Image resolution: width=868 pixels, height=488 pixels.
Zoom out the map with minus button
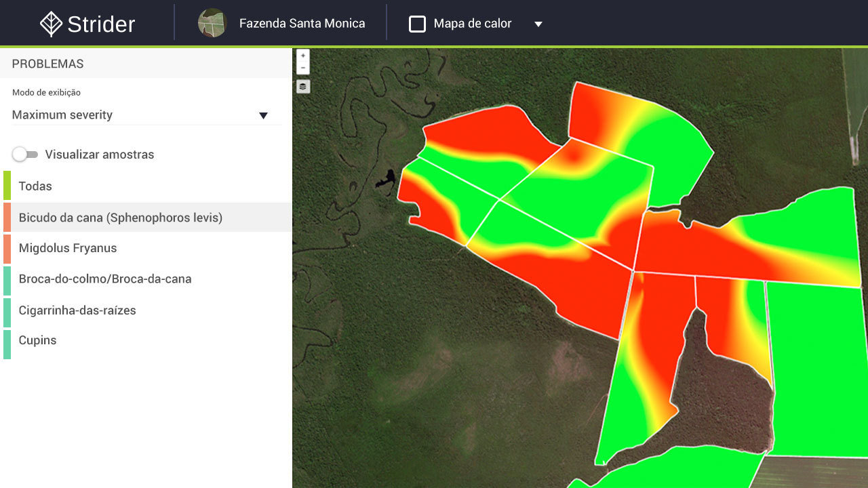click(x=303, y=68)
